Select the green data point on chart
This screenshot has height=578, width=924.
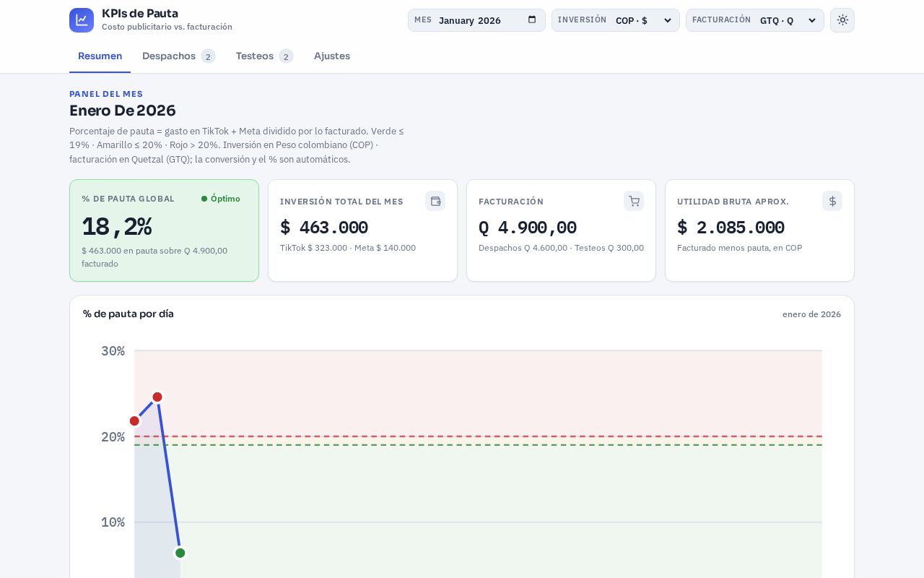tap(180, 553)
